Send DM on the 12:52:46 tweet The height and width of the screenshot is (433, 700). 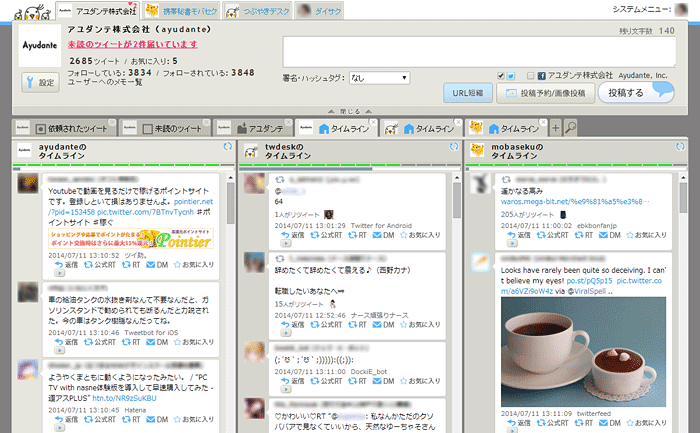[x=383, y=325]
